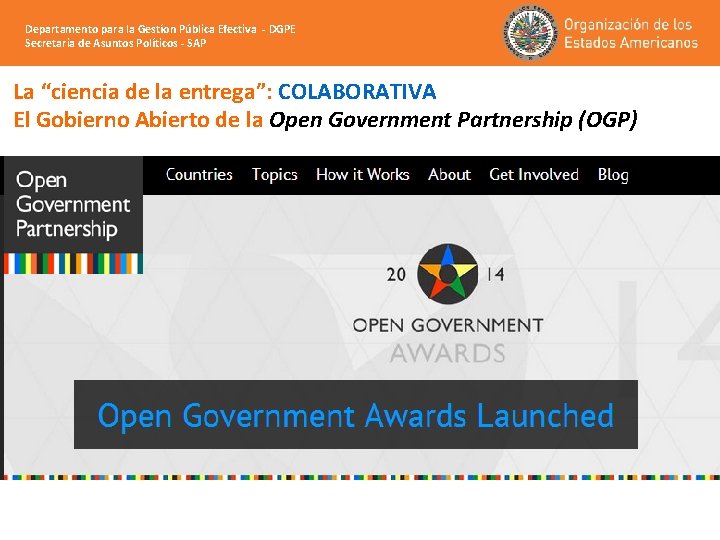This screenshot has width=720, height=540.
Task: Open Get Involved navigation link
Action: point(534,174)
